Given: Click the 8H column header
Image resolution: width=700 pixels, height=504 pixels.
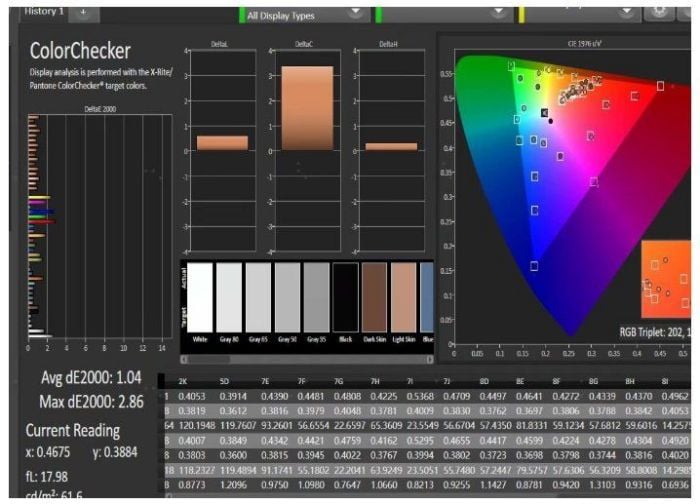Looking at the screenshot, I should coord(630,381).
